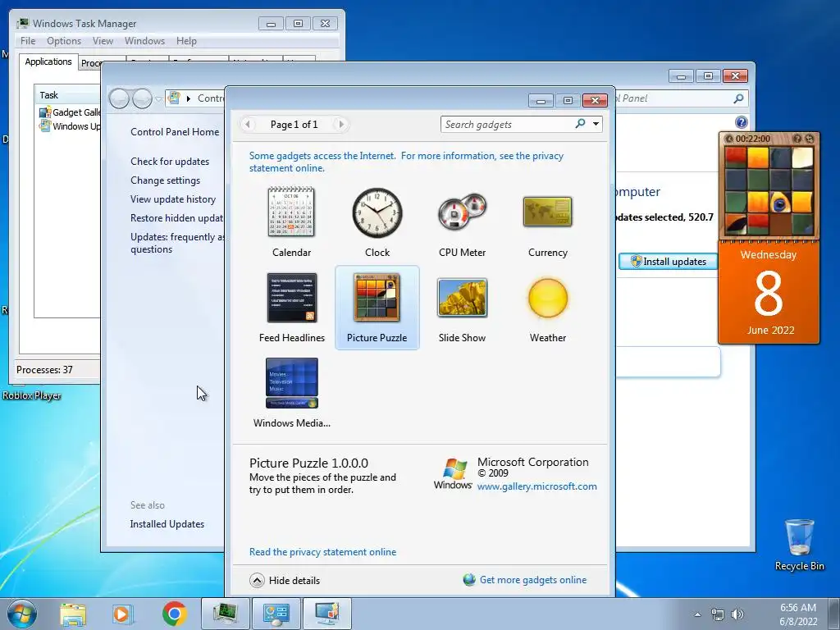Screen dimensions: 840x630
Task: Open www.gallery.microsoft.com link
Action: pyautogui.click(x=536, y=486)
